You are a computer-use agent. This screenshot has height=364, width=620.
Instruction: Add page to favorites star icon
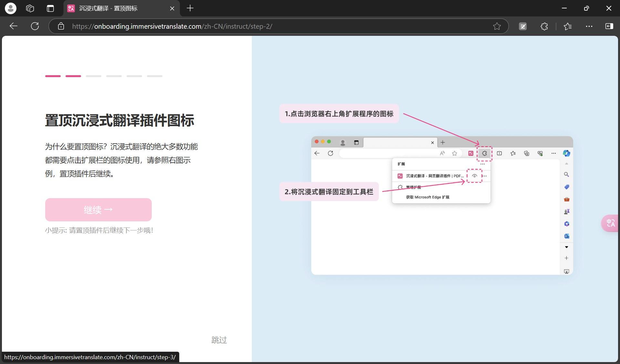(x=497, y=26)
